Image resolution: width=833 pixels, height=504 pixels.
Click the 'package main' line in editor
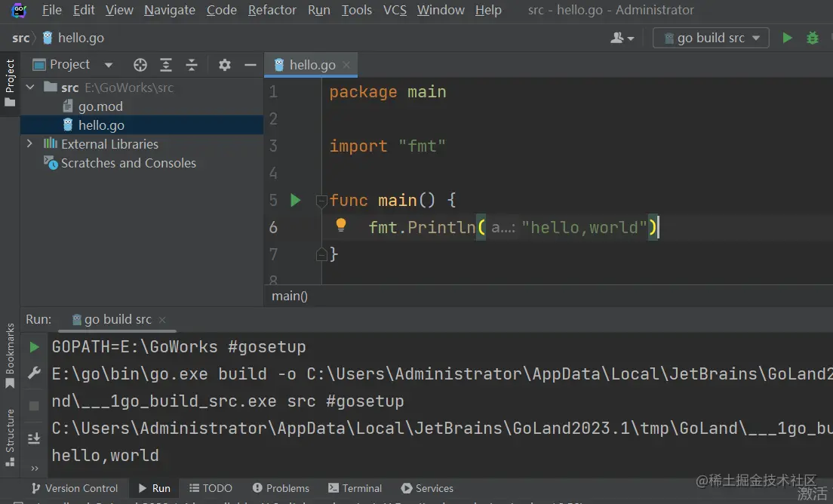(387, 92)
